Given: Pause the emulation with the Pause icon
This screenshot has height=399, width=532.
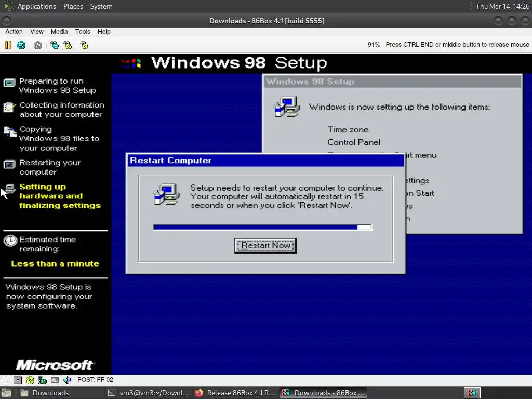Looking at the screenshot, I should [x=8, y=45].
